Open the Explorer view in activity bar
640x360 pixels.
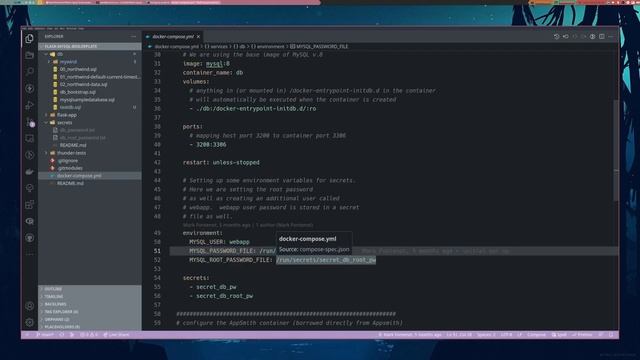pos(29,38)
